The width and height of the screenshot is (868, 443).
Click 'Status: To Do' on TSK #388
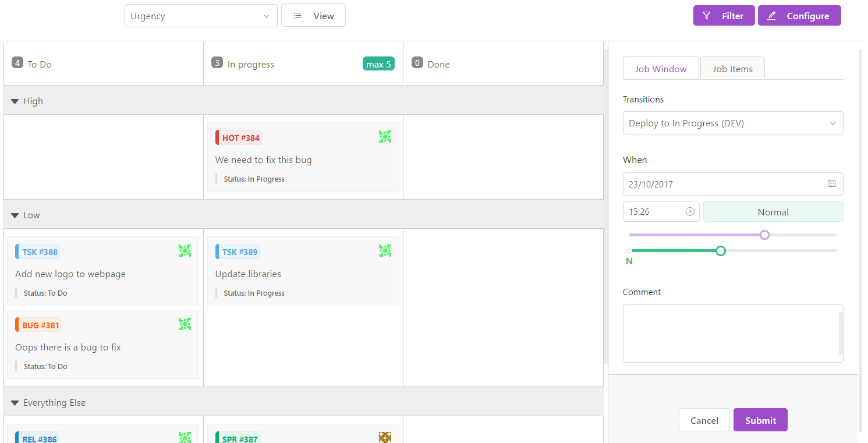pyautogui.click(x=45, y=293)
